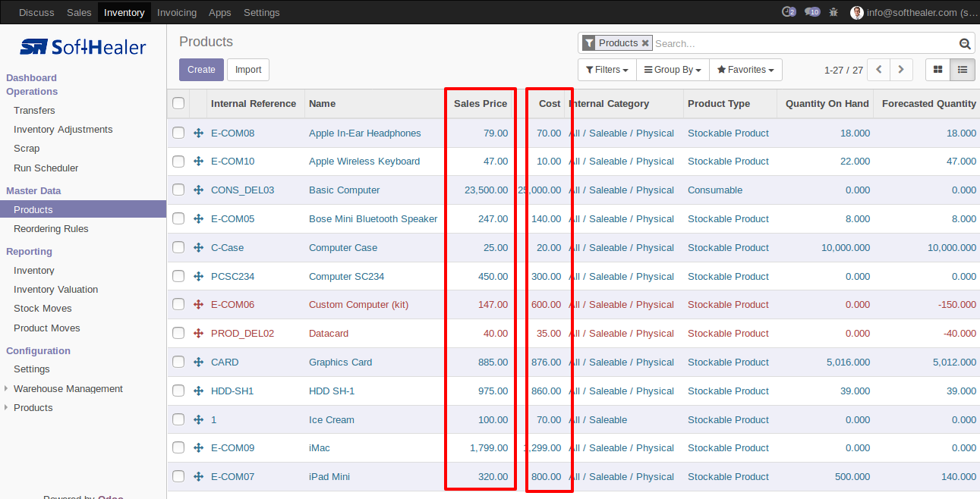Click drag handle of Ice Cream row
The height and width of the screenshot is (499, 980).
[x=198, y=420]
